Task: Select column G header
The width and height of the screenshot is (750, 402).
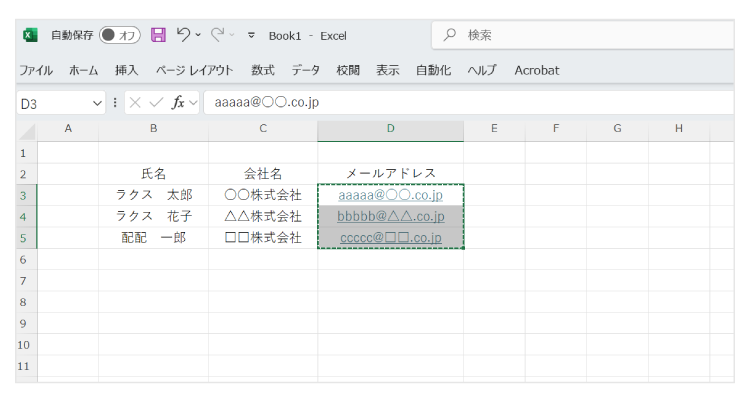Action: pyautogui.click(x=618, y=129)
